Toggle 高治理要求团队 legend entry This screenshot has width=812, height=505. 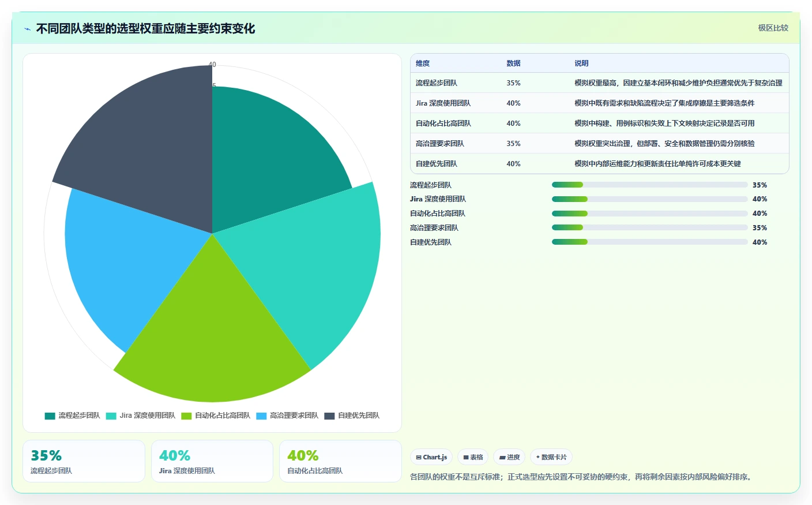pyautogui.click(x=287, y=416)
